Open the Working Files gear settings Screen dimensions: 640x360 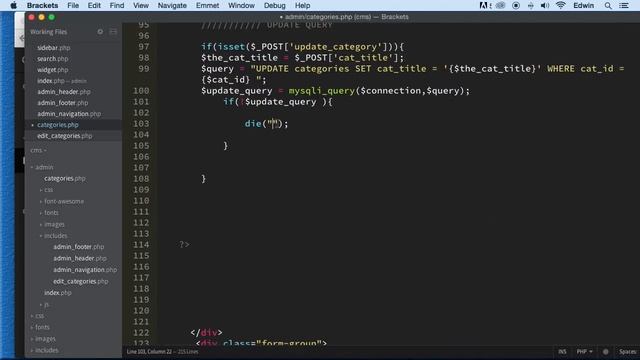[100, 32]
